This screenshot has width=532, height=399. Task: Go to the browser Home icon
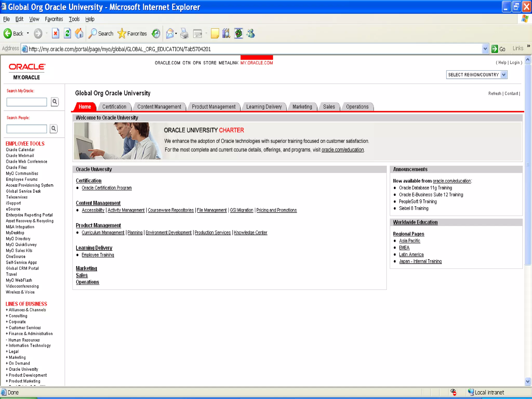[x=79, y=34]
